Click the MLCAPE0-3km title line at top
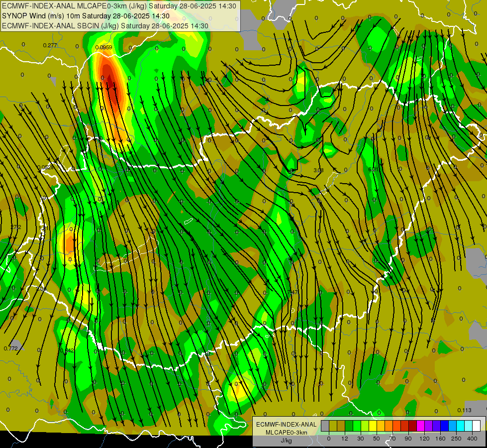The height and width of the screenshot is (448, 487). point(119,6)
